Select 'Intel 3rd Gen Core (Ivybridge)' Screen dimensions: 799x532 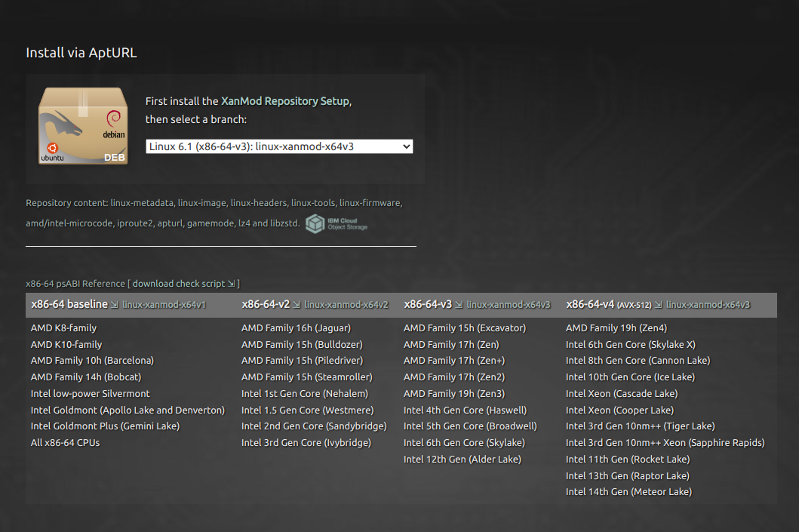tap(306, 444)
